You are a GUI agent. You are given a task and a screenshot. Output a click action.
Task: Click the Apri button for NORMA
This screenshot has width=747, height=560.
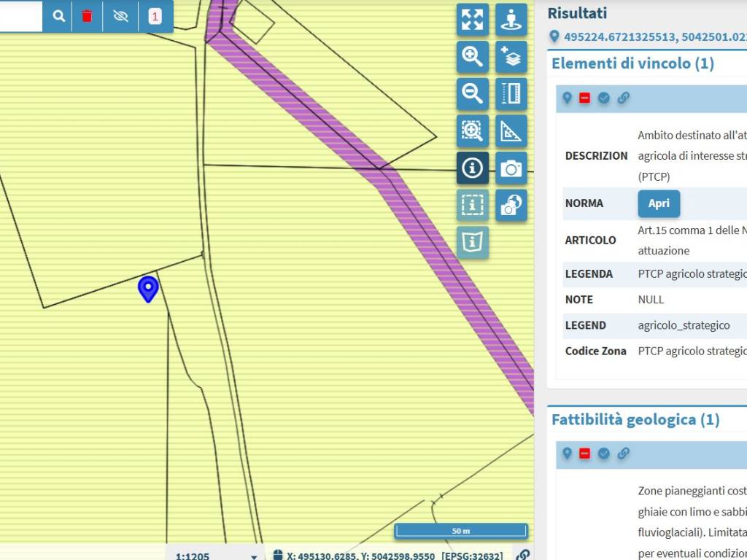coord(659,203)
